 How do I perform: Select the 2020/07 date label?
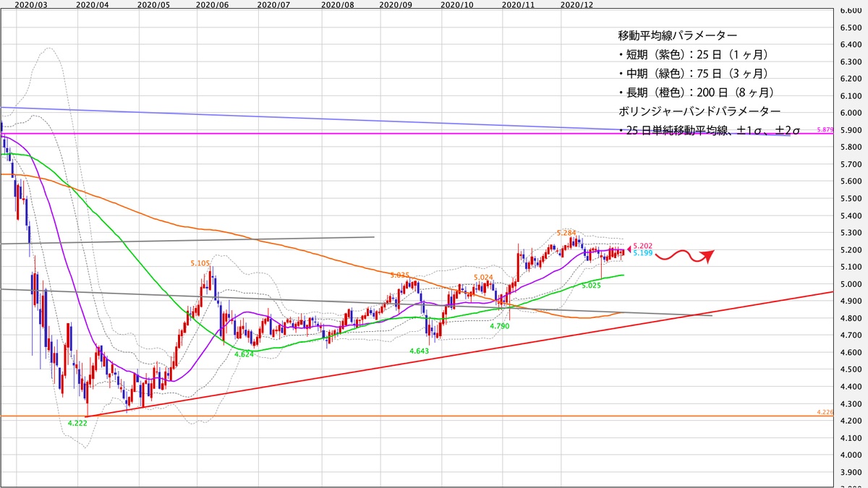[x=273, y=4]
